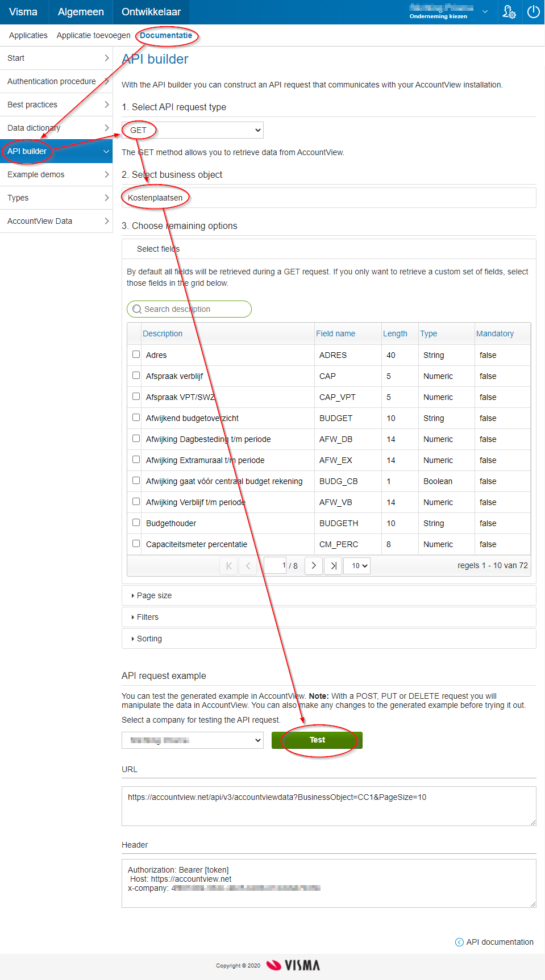Image resolution: width=545 pixels, height=980 pixels.
Task: Sort grid by Type column
Action: tap(428, 333)
